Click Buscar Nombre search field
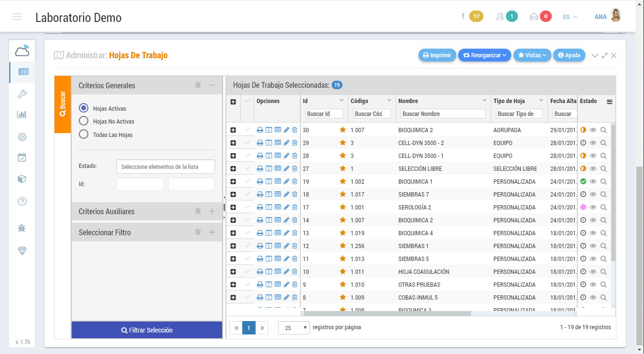 tap(443, 114)
